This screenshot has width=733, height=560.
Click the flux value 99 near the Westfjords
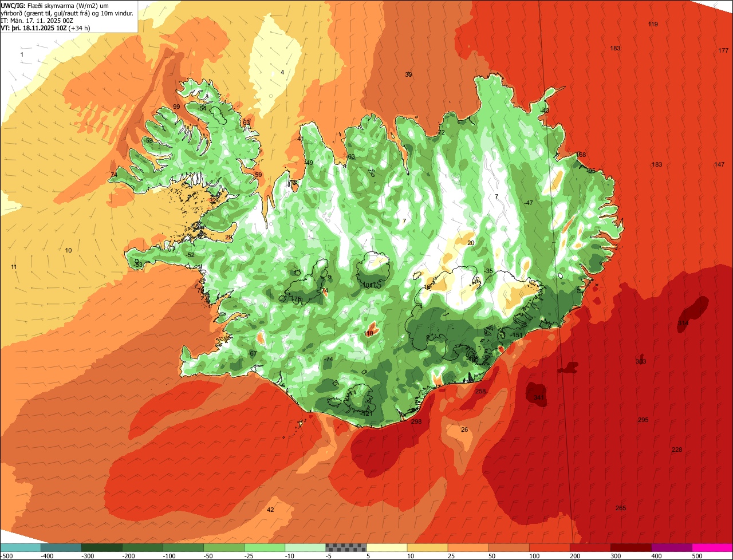pos(176,107)
